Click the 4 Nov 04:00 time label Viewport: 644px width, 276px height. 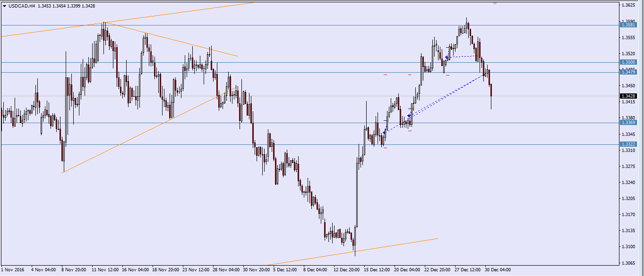pyautogui.click(x=43, y=270)
